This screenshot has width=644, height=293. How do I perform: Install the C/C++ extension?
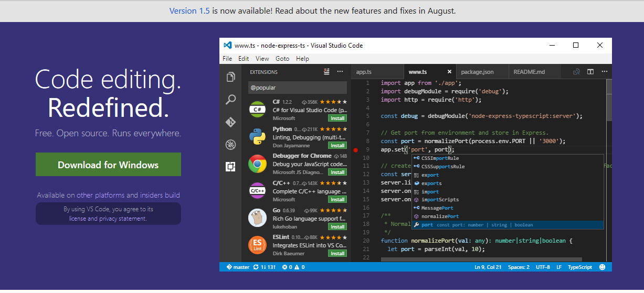pyautogui.click(x=337, y=199)
